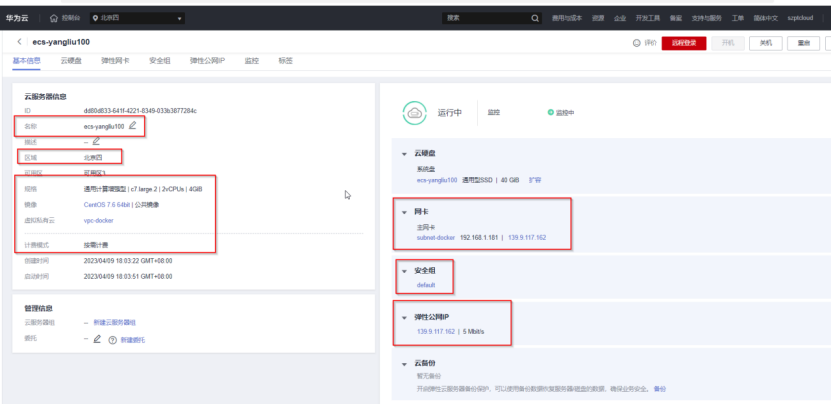Open the 备案 menu
This screenshot has height=405, width=831.
tap(675, 18)
